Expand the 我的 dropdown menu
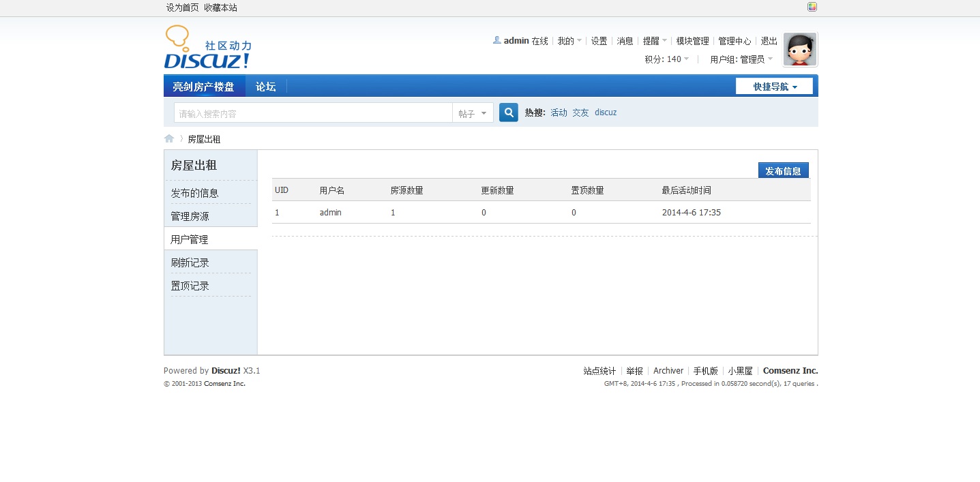This screenshot has height=482, width=980. click(569, 41)
